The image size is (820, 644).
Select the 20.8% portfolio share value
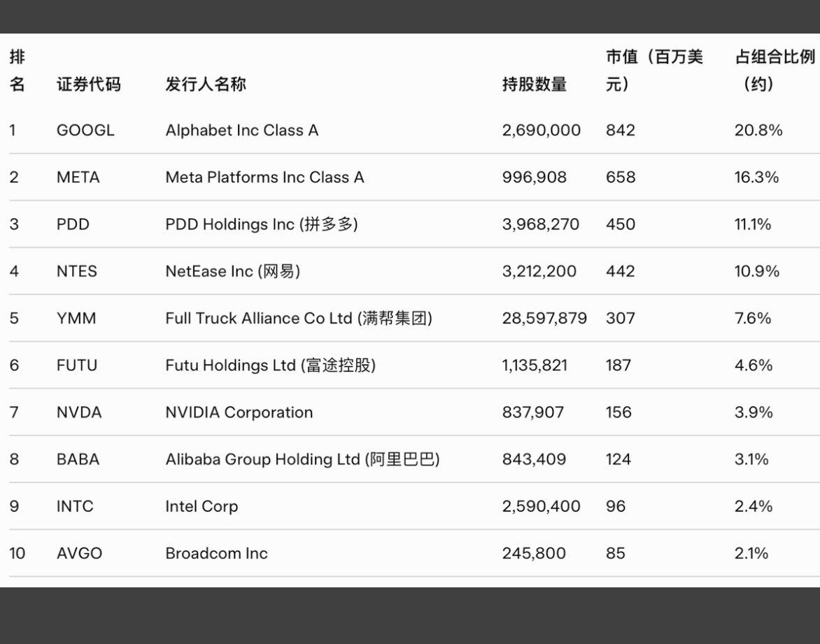click(x=758, y=130)
